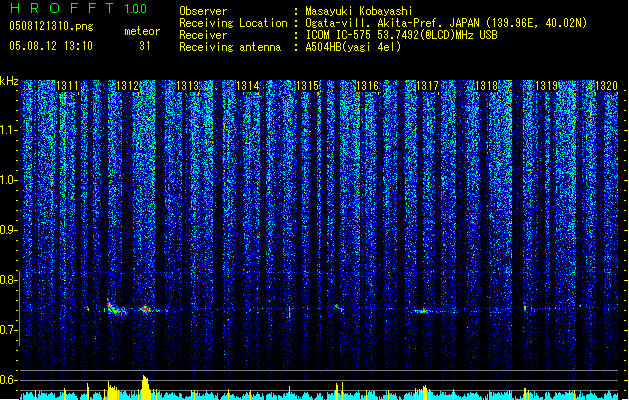Click time marker 1313
This screenshot has width=629, height=400.
pyautogui.click(x=187, y=85)
